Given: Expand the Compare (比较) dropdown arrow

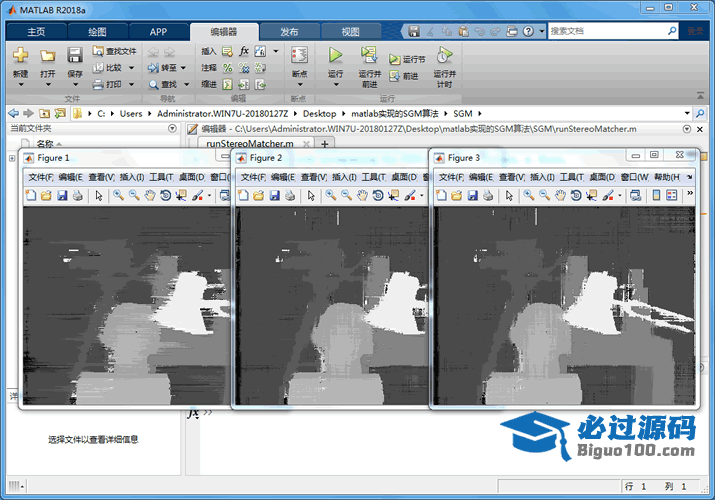Looking at the screenshot, I should (132, 68).
